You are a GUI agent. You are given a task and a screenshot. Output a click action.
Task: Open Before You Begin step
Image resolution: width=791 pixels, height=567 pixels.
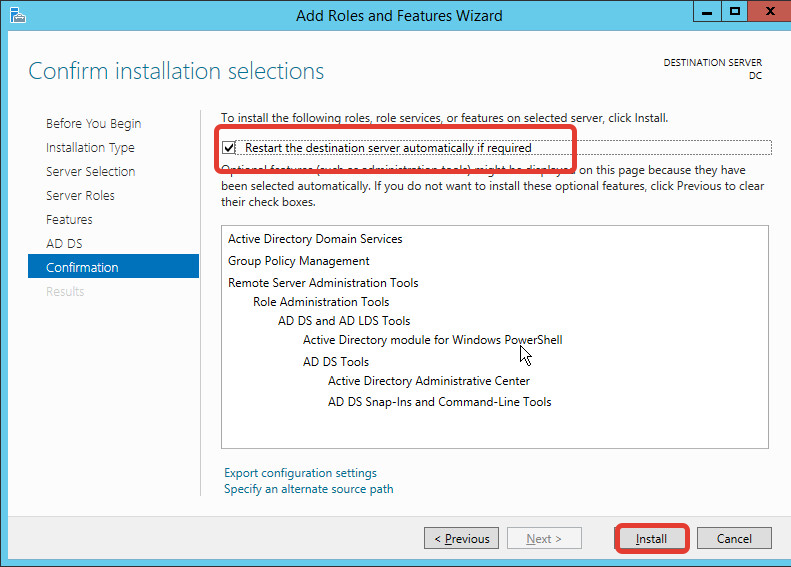coord(93,123)
